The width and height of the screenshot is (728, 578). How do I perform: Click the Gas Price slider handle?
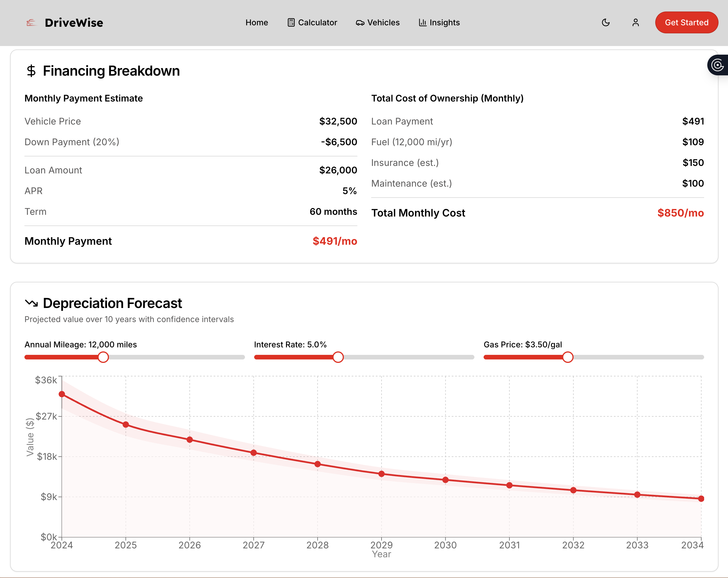pyautogui.click(x=568, y=357)
